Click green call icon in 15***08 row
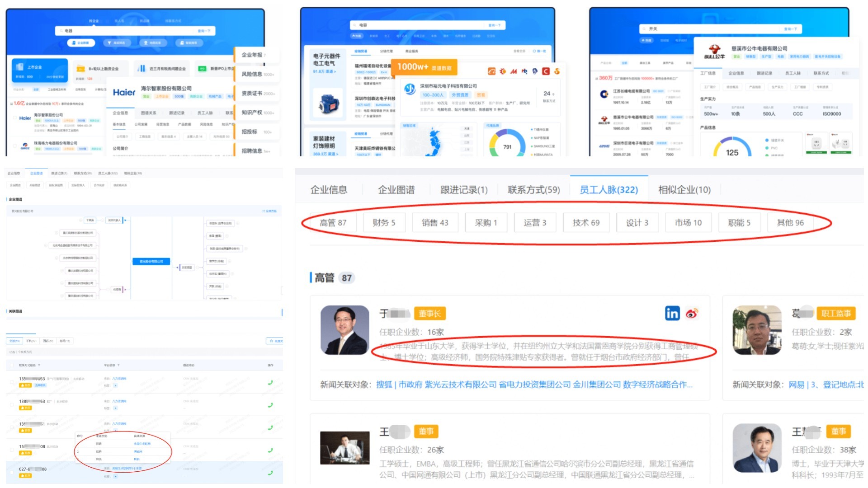Screen dimensions: 868x488 tap(270, 450)
